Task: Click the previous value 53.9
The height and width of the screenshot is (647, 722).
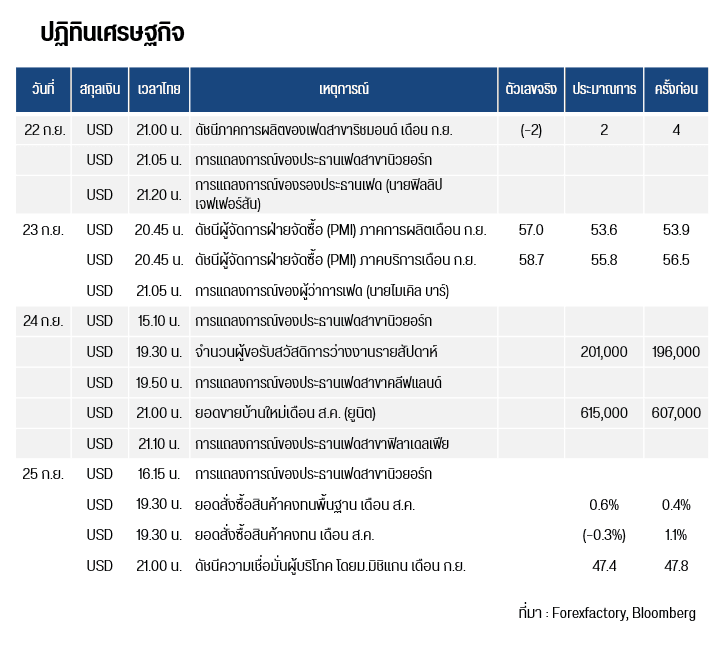Action: pyautogui.click(x=676, y=230)
